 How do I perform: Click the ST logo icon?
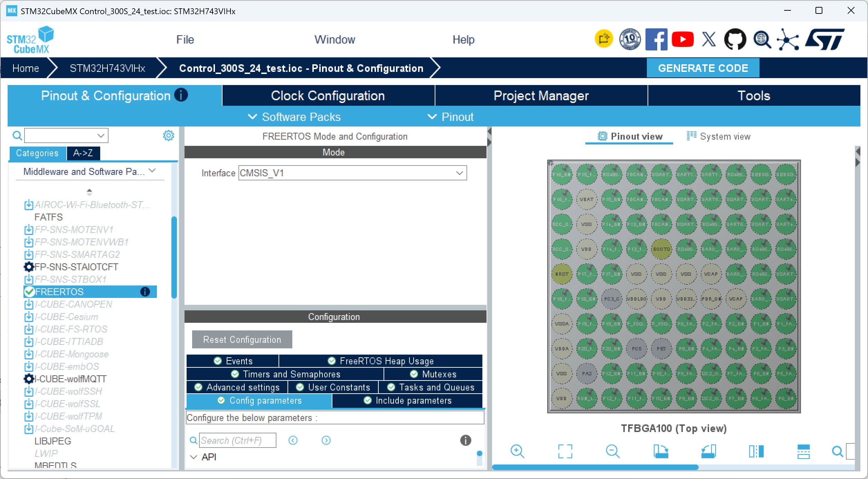pos(824,39)
